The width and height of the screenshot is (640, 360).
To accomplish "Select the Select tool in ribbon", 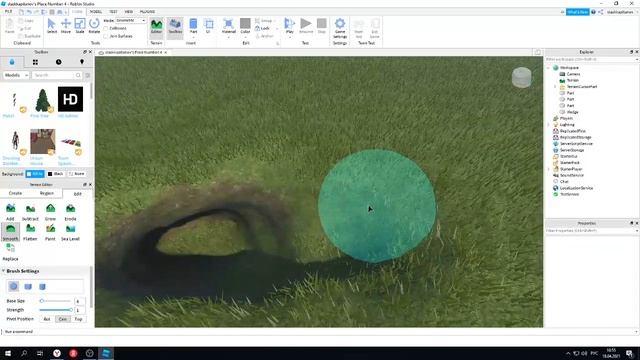I will [x=52, y=26].
